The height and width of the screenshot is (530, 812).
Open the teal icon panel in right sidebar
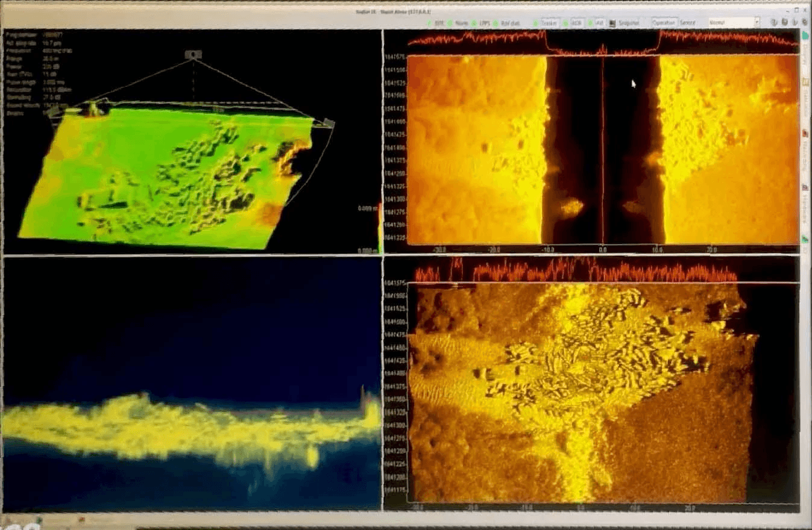805,36
